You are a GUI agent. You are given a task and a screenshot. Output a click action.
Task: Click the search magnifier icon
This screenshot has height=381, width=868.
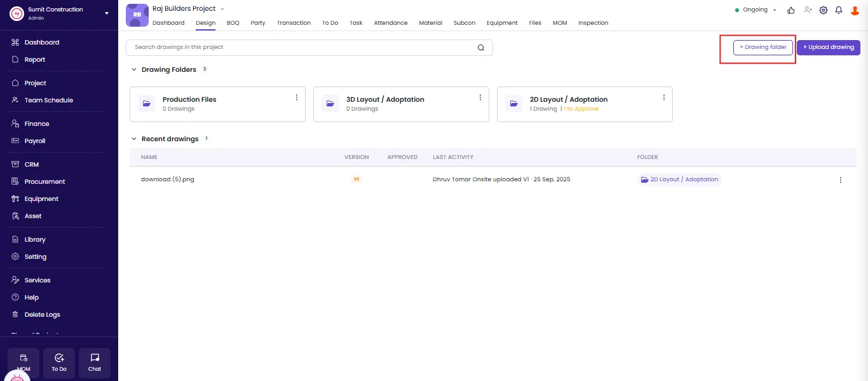(x=481, y=48)
